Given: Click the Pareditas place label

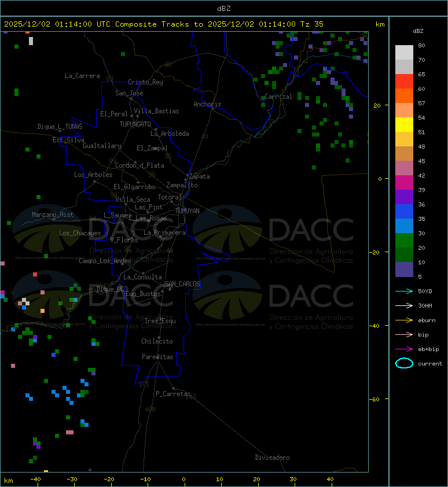Looking at the screenshot, I should 157,357.
